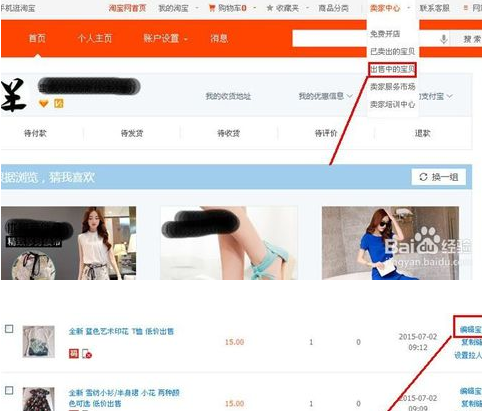The image size is (482, 411).
Task: Open the 蓝色艺术印花 T恤 product thumbnail
Action: click(38, 342)
